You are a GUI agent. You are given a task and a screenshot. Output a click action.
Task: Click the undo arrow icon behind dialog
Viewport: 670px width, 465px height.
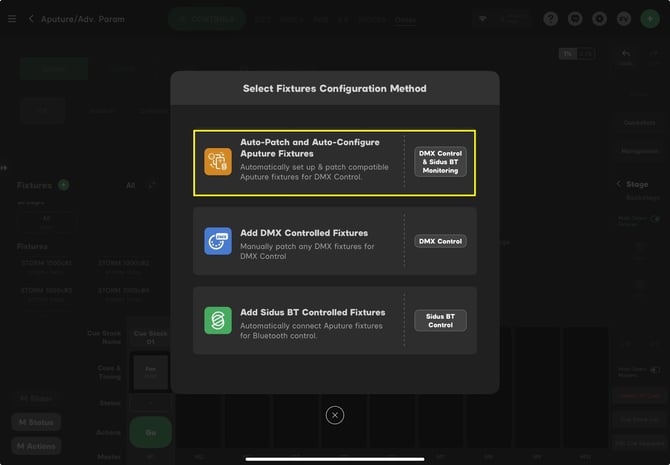point(626,56)
